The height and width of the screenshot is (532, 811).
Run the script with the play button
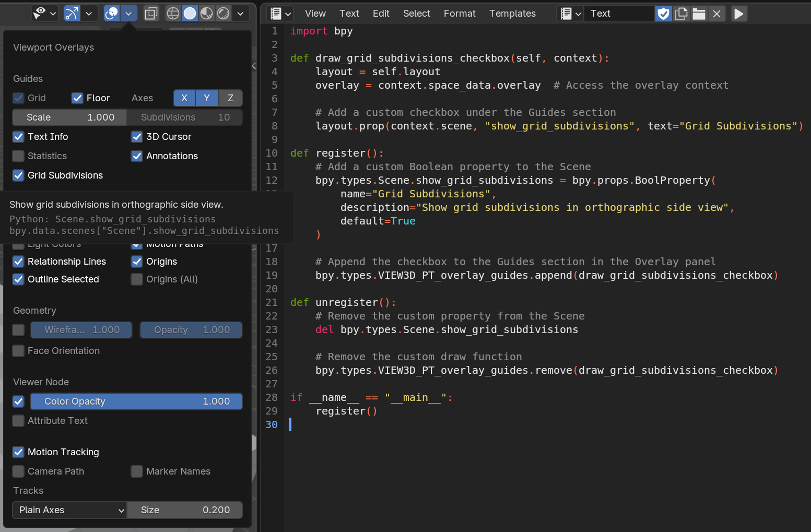738,14
